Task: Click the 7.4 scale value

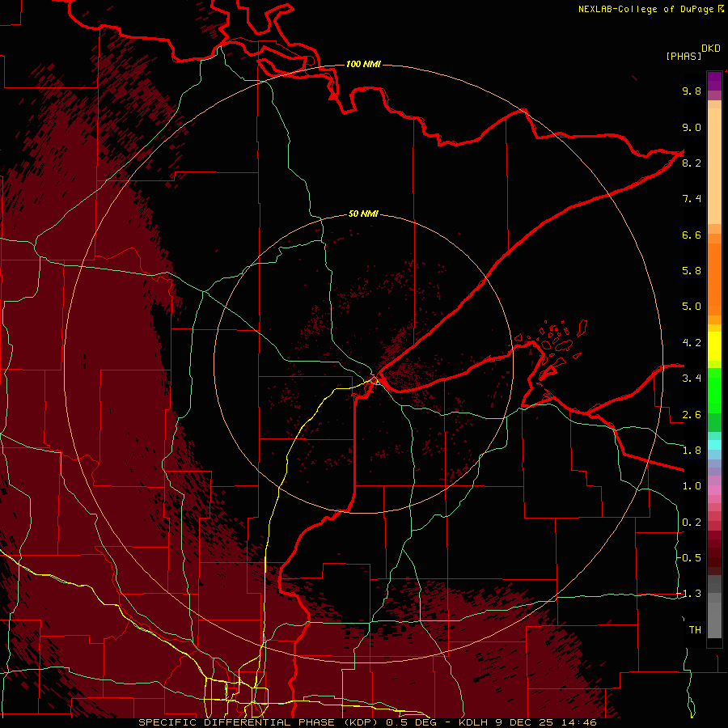Action: [x=692, y=199]
